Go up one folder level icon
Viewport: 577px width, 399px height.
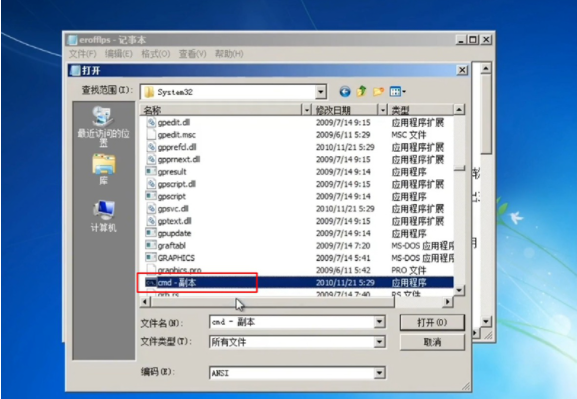click(x=362, y=91)
